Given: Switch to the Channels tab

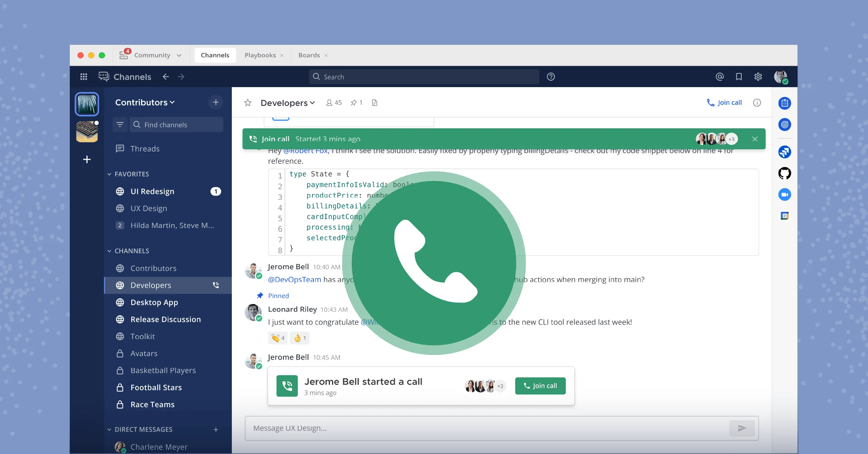Looking at the screenshot, I should coord(215,55).
